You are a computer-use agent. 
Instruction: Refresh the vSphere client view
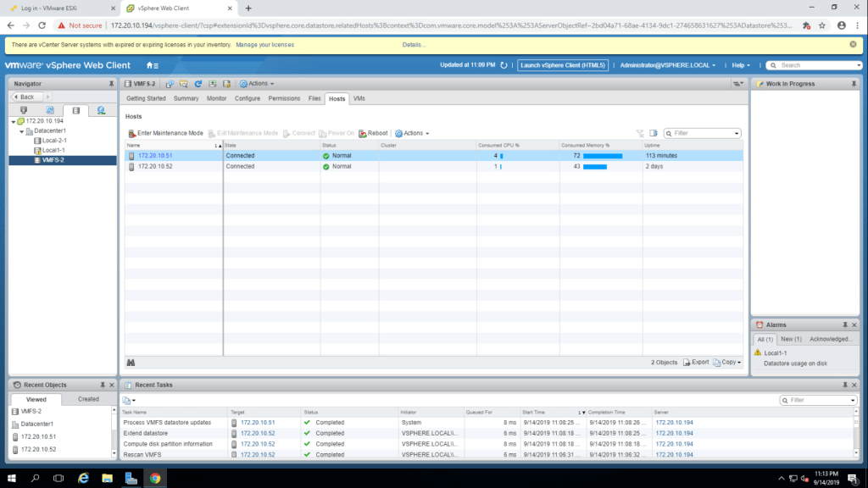point(504,65)
